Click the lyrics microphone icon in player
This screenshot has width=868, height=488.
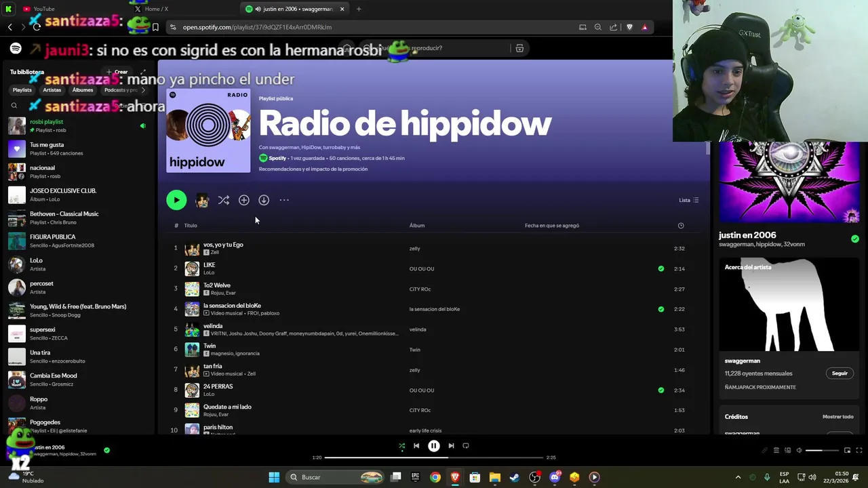coord(765,450)
